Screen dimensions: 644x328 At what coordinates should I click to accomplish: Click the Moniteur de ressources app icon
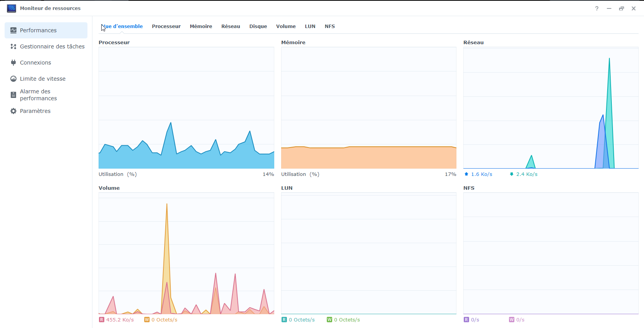coord(12,8)
